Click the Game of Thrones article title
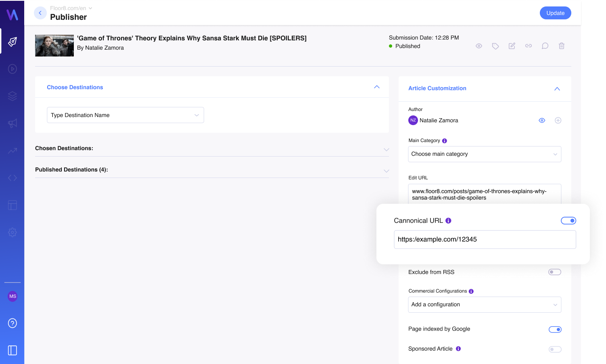606x364 pixels. [192, 38]
